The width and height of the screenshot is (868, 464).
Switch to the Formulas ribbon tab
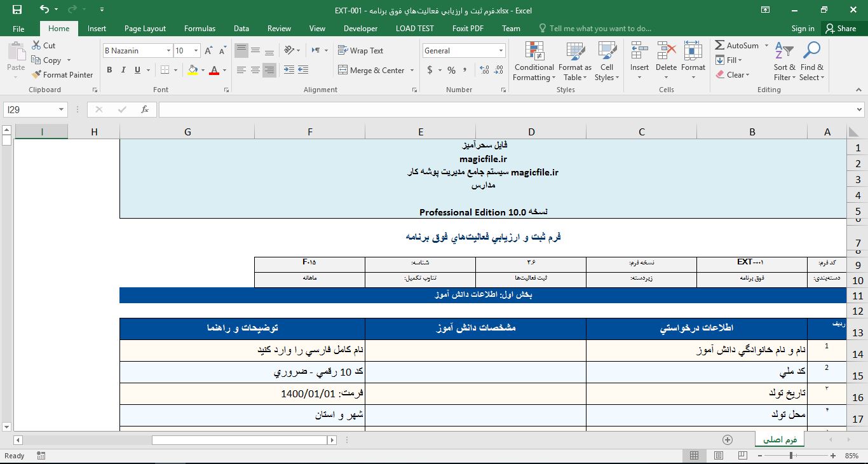tap(200, 29)
